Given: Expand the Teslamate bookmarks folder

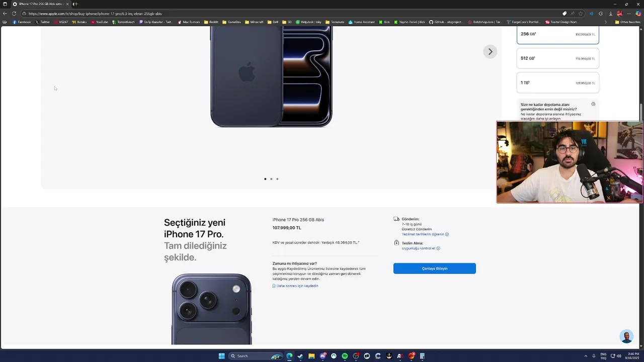Looking at the screenshot, I should tap(335, 22).
